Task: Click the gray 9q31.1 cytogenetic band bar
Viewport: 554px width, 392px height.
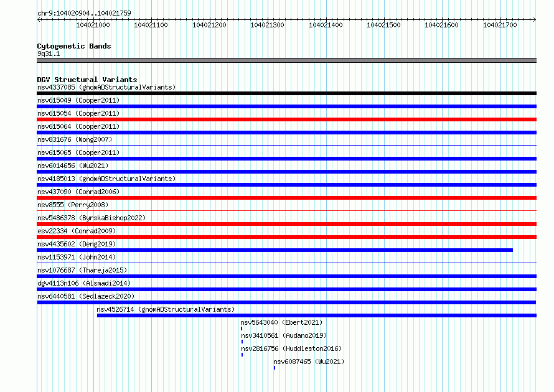Action: point(286,60)
